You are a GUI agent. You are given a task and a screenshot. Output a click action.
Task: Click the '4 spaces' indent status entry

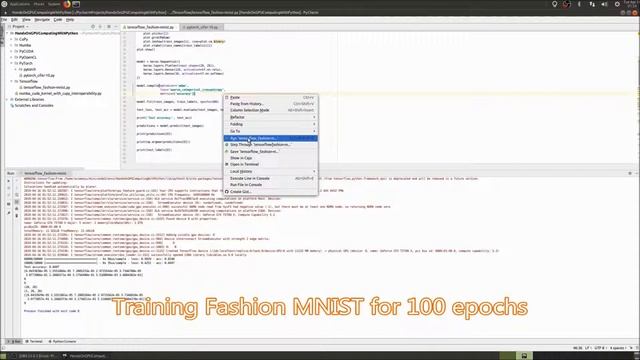pyautogui.click(x=618, y=348)
